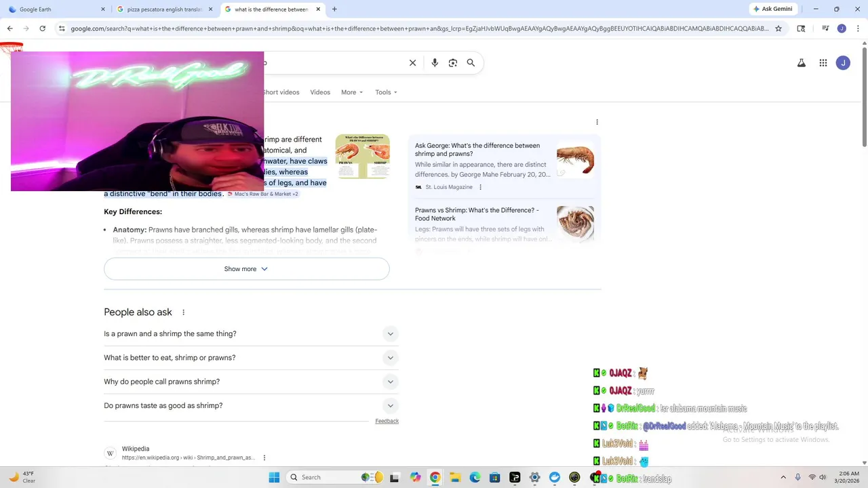Open the prawns vs shrimp infographic thumbnail

coord(362,157)
